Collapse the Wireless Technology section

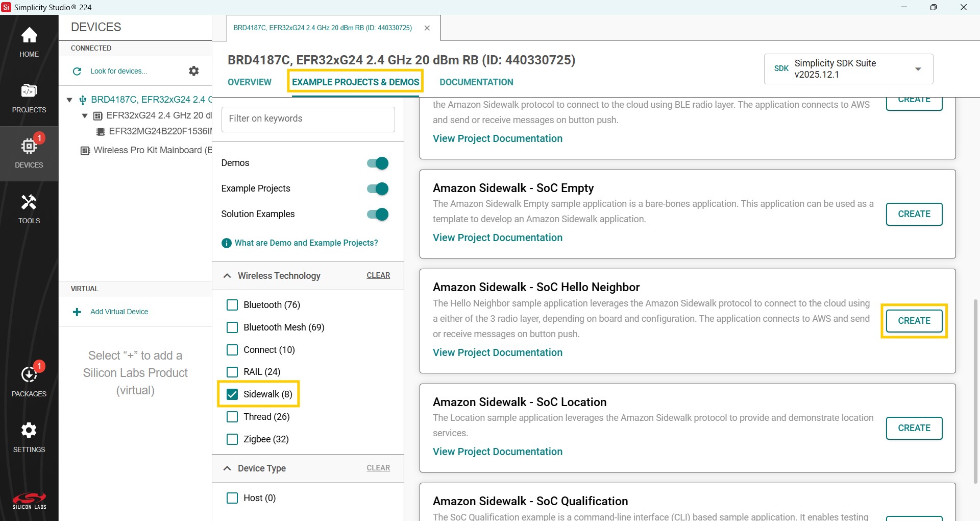pyautogui.click(x=227, y=276)
